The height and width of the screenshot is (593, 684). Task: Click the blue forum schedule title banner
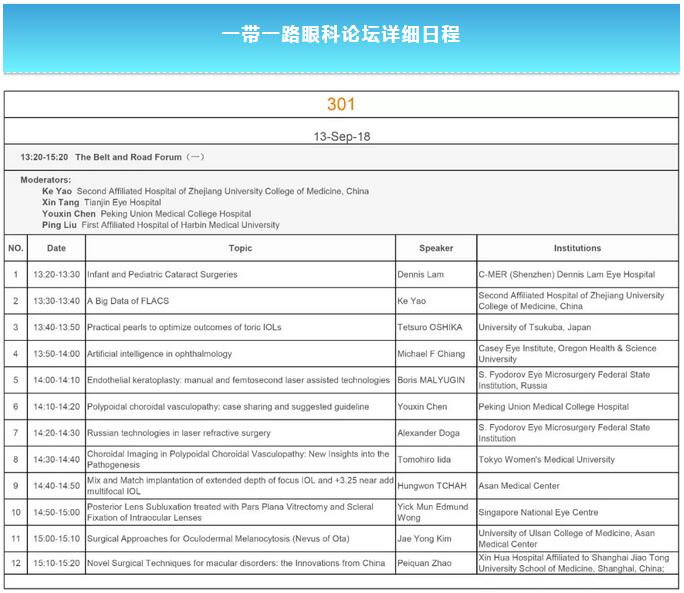[341, 34]
